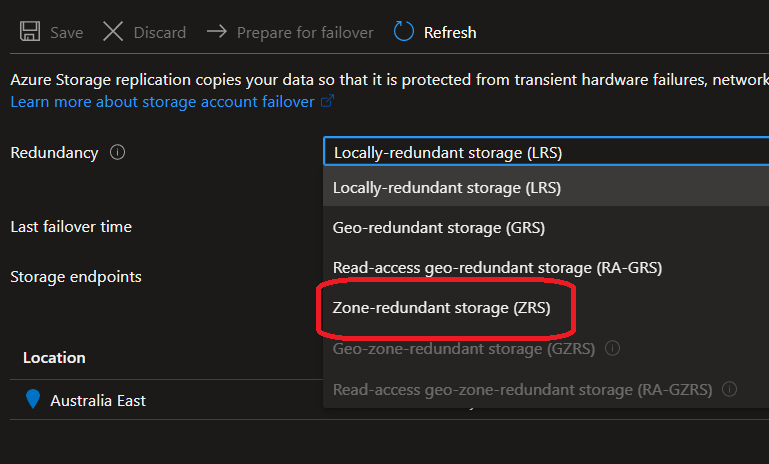The height and width of the screenshot is (464, 769).
Task: Click the blue location pin icon
Action: (x=33, y=400)
